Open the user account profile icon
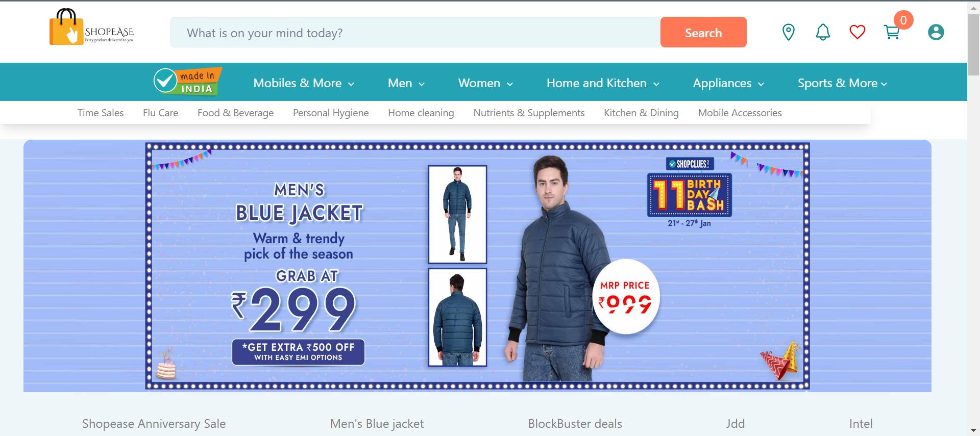The width and height of the screenshot is (980, 436). coord(936,32)
